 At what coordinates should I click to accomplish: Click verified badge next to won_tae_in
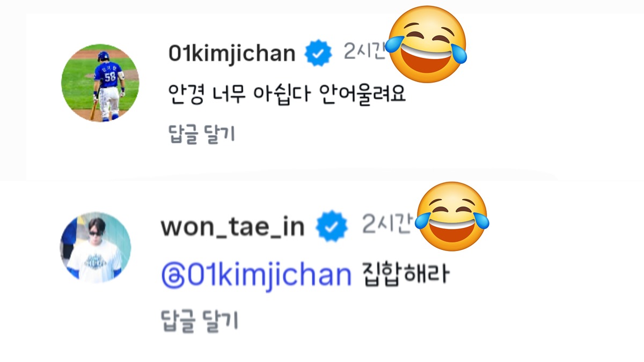[x=332, y=227]
